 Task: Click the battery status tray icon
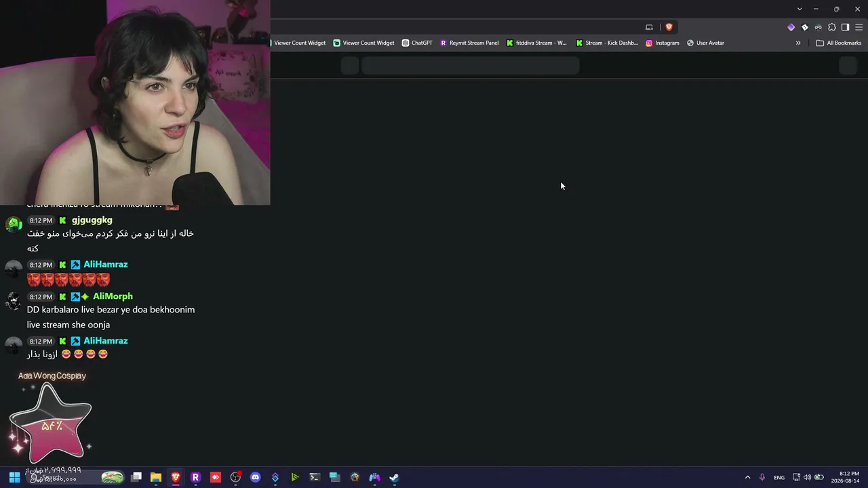[819, 477]
